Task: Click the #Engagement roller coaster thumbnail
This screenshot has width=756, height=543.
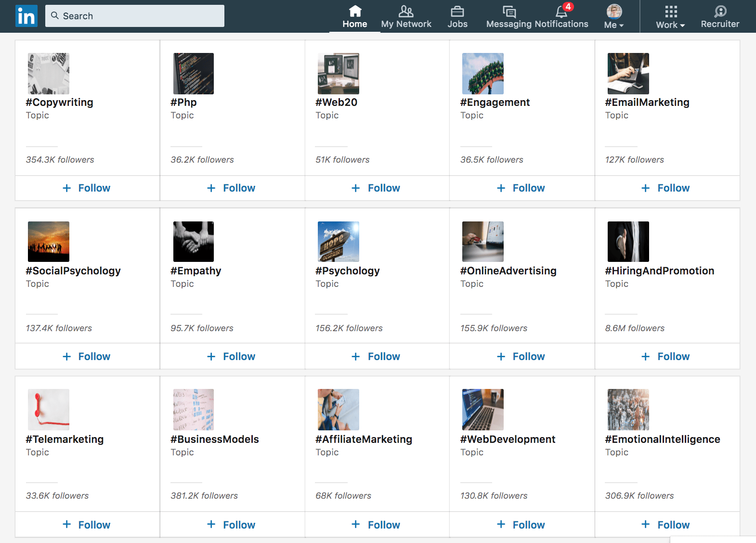Action: point(482,74)
